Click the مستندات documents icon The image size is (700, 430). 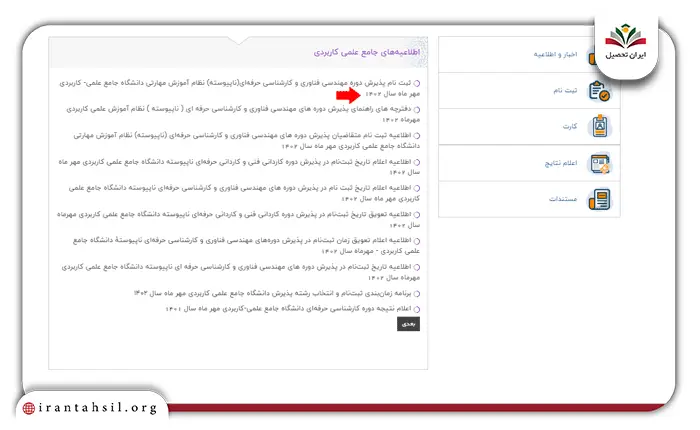[600, 199]
